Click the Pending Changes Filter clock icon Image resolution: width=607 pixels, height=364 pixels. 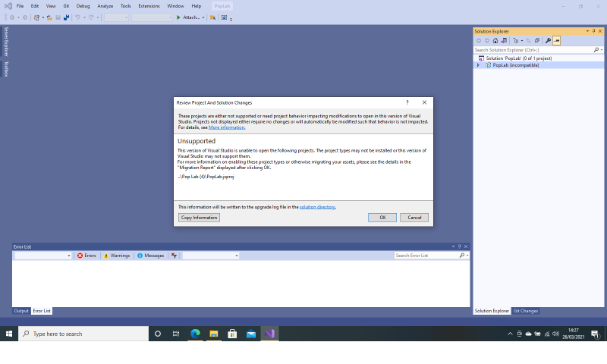[516, 41]
